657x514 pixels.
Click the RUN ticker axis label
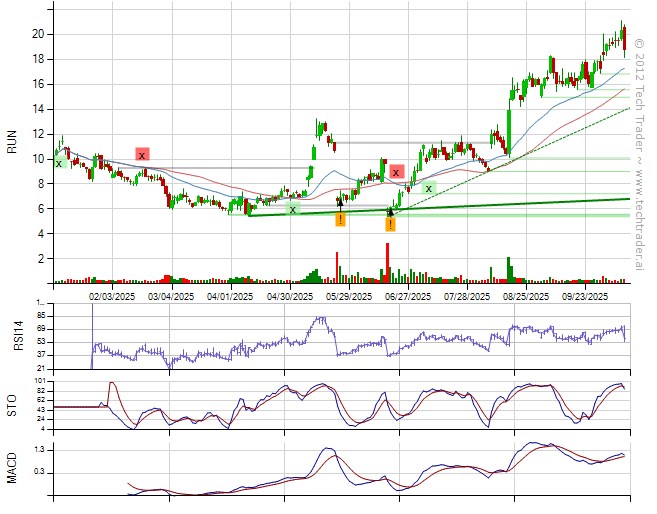click(x=12, y=145)
